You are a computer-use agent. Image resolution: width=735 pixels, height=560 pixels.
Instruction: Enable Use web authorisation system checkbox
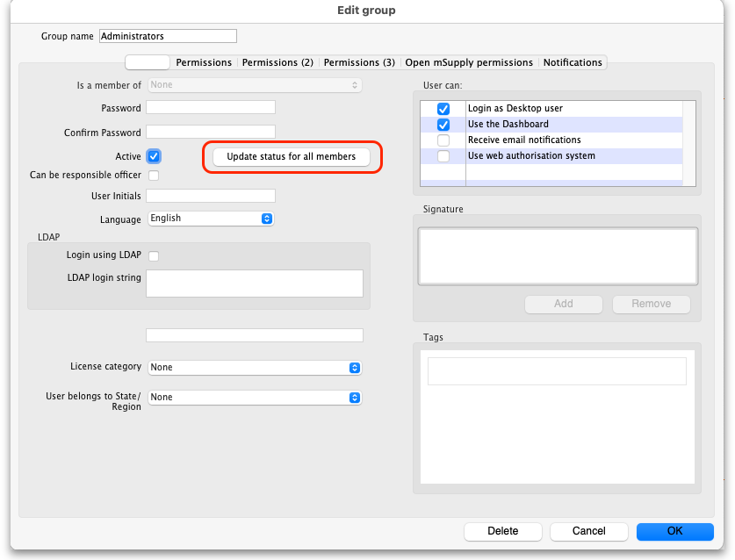443,156
